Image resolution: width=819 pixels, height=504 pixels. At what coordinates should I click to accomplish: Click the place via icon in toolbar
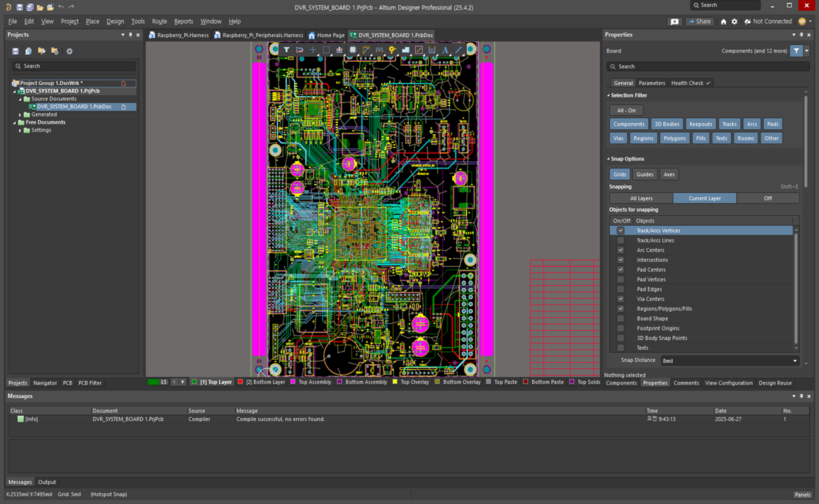[x=392, y=50]
